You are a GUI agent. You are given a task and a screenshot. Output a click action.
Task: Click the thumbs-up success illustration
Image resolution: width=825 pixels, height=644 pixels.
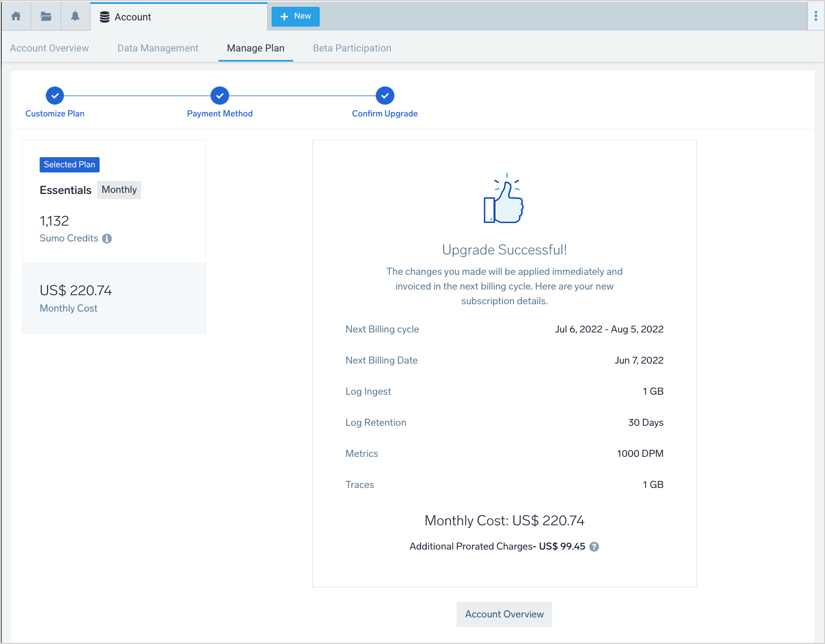tap(504, 199)
